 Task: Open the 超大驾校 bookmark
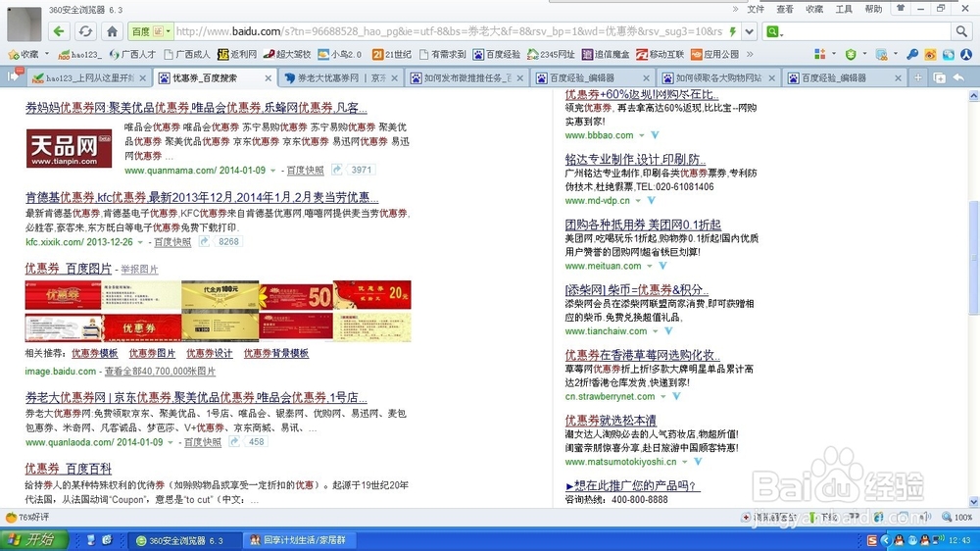point(287,54)
